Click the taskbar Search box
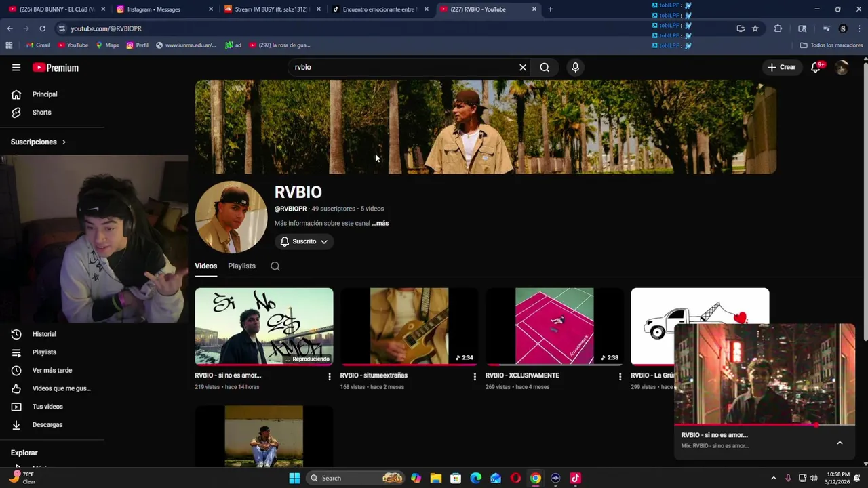 coord(355,478)
